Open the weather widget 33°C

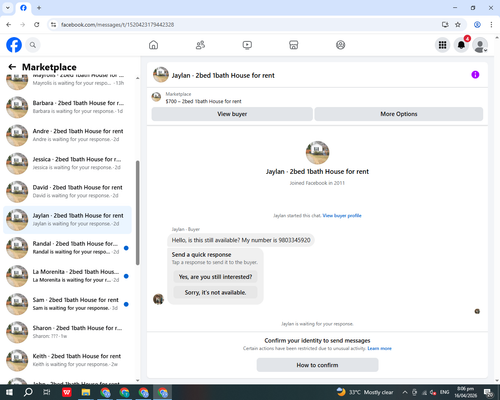click(x=365, y=392)
